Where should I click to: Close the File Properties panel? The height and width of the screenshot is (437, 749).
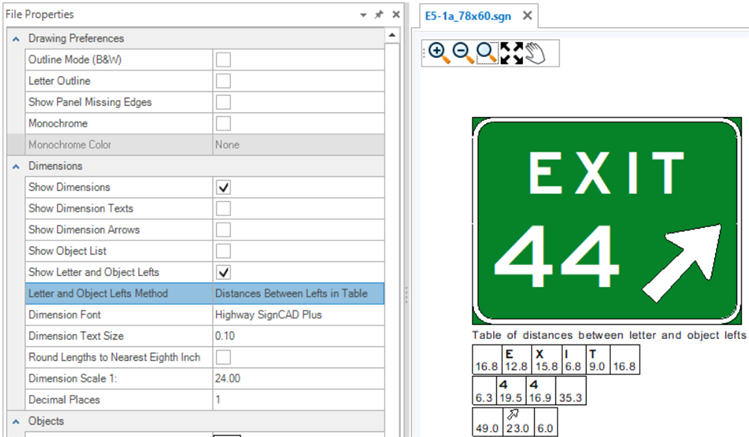tap(396, 15)
